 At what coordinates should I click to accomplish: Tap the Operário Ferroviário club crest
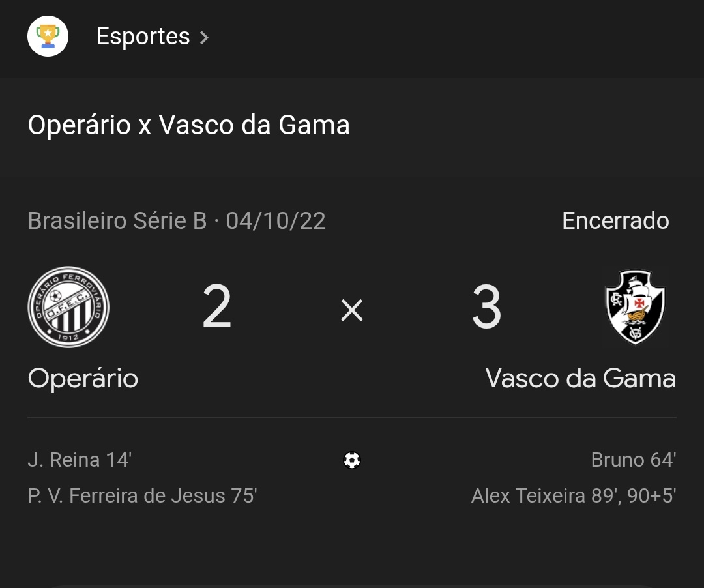pos(68,307)
